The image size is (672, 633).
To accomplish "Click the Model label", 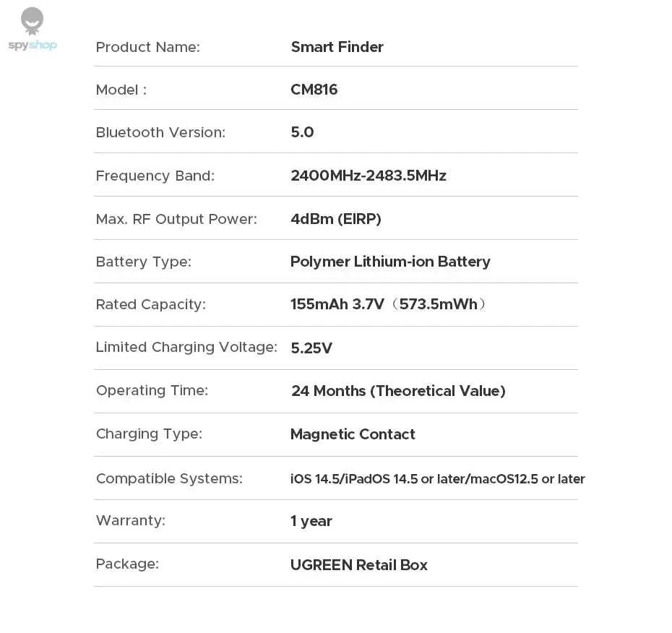I will point(121,90).
